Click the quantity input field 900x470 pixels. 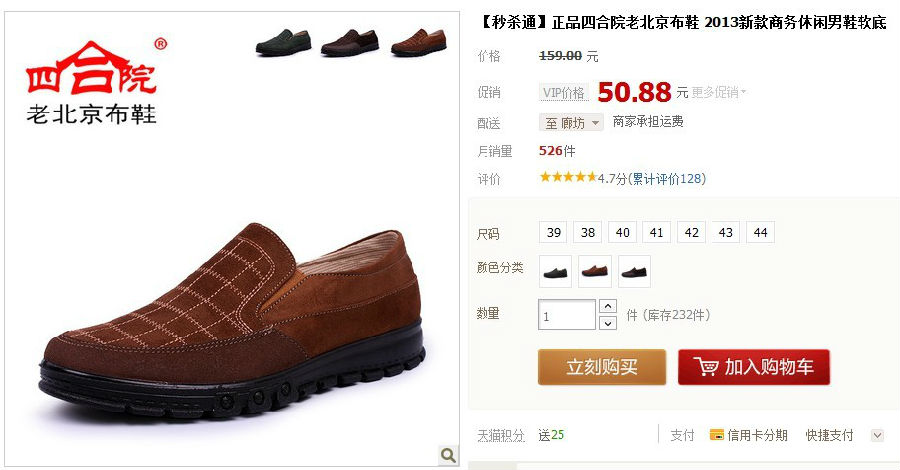click(x=567, y=315)
